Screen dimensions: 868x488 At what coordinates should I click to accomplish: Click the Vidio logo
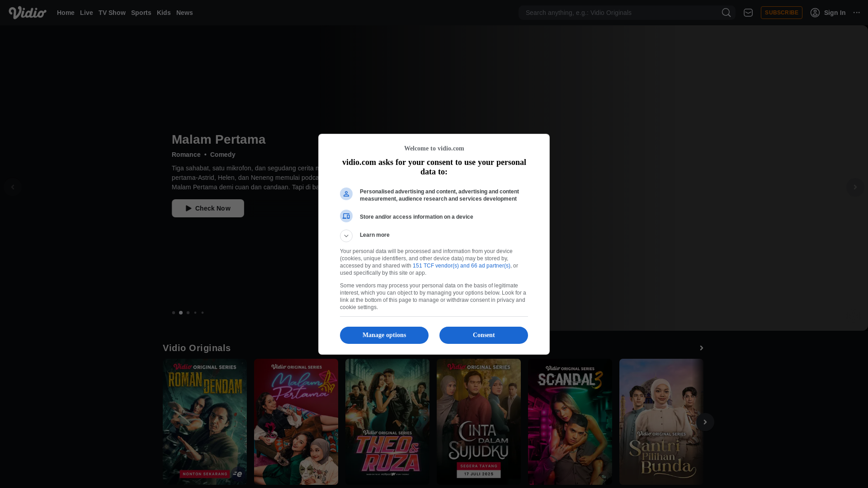pyautogui.click(x=28, y=13)
